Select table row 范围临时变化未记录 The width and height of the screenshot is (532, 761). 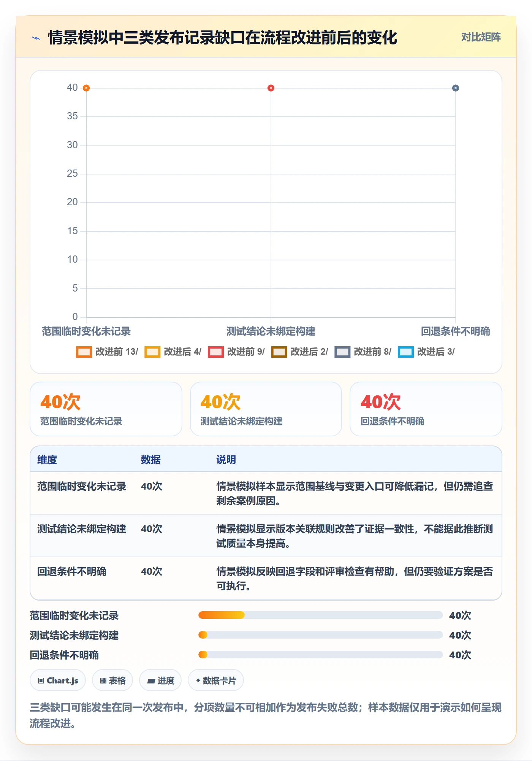266,493
